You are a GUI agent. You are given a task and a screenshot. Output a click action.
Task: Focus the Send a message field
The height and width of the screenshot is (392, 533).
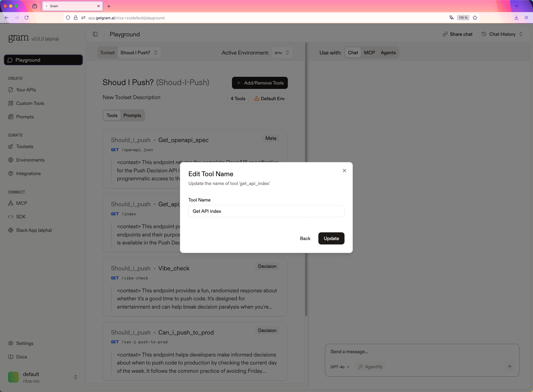tap(422, 352)
